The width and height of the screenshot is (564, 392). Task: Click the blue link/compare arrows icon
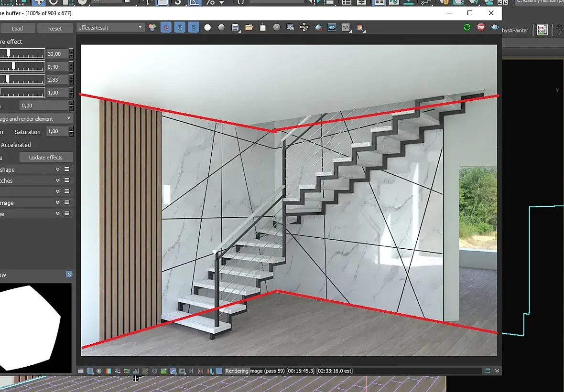(332, 27)
